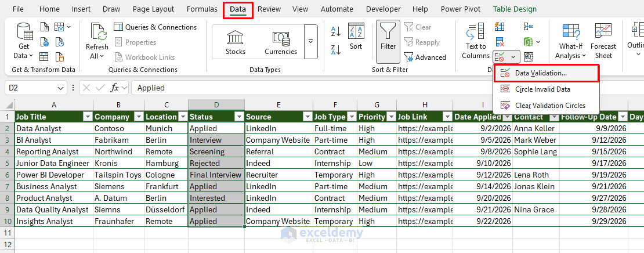Click the cell containing Junior Data Engineer

tap(54, 163)
